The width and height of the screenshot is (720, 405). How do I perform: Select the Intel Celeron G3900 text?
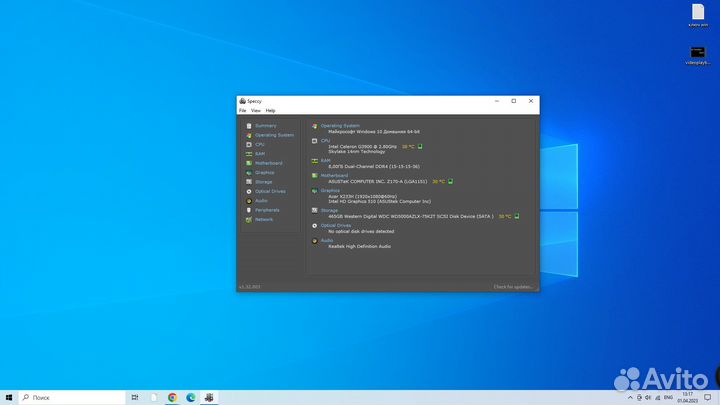362,146
